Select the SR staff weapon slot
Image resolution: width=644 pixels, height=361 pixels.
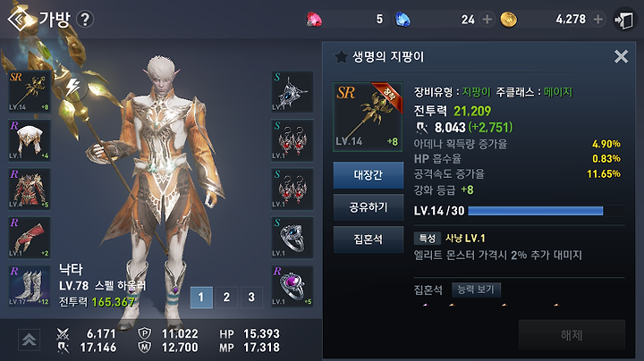click(30, 91)
